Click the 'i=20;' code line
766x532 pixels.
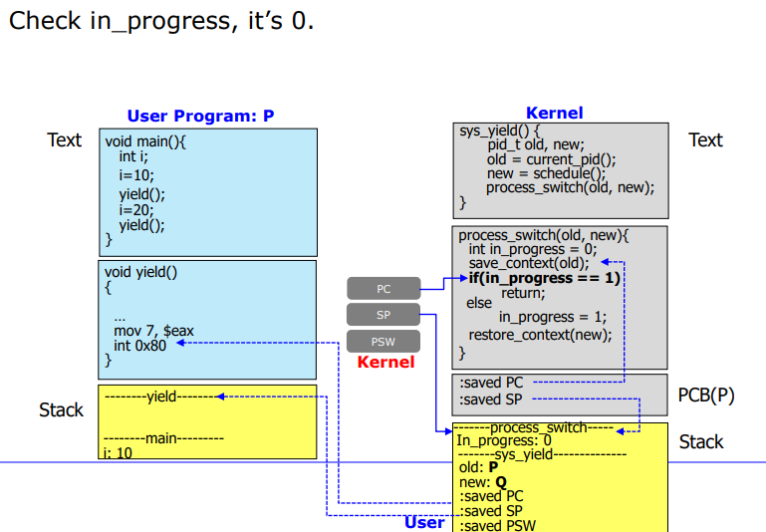[x=136, y=210]
